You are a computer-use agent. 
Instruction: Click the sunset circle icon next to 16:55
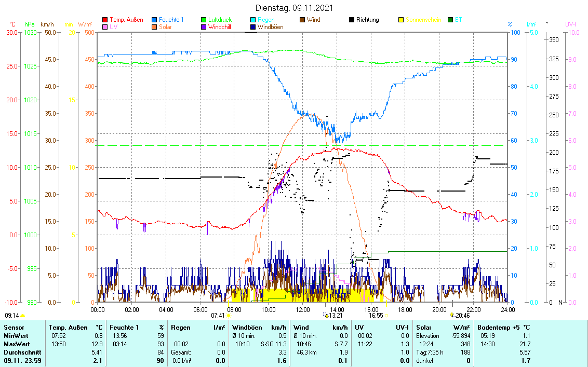pyautogui.click(x=386, y=316)
